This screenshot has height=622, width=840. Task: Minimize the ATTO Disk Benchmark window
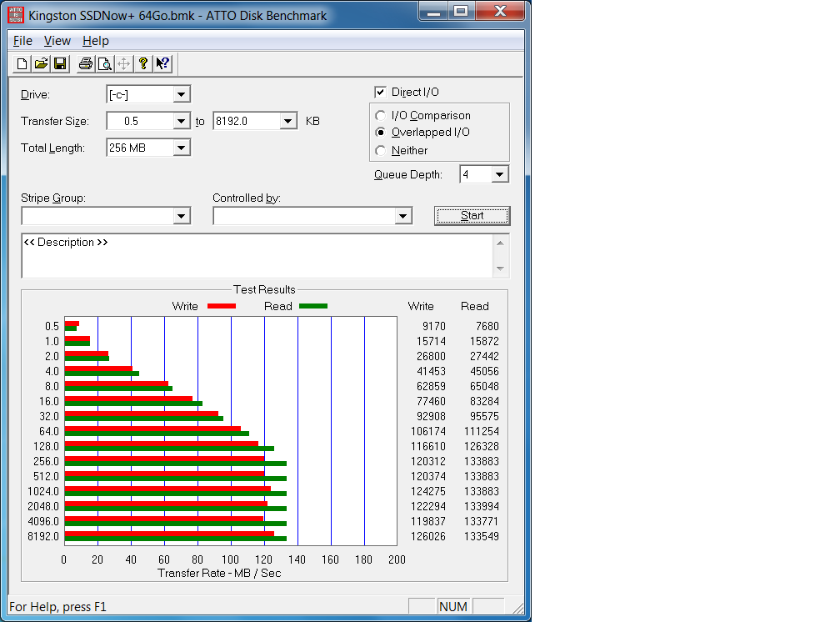433,12
